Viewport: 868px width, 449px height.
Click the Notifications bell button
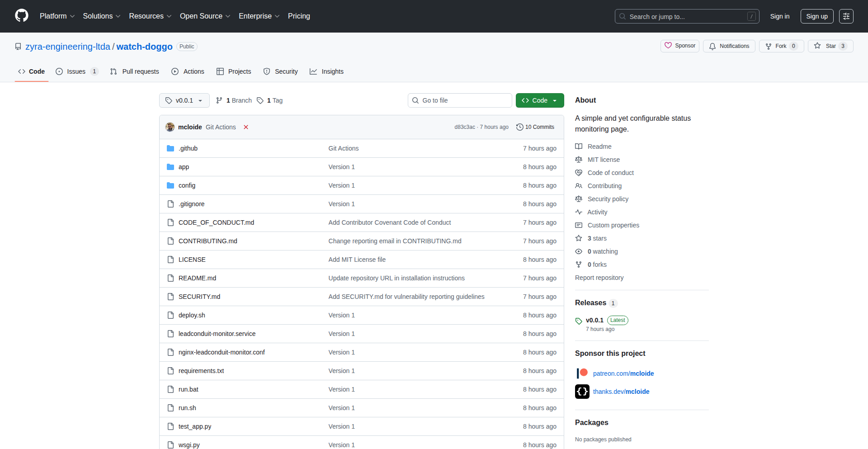pos(729,46)
